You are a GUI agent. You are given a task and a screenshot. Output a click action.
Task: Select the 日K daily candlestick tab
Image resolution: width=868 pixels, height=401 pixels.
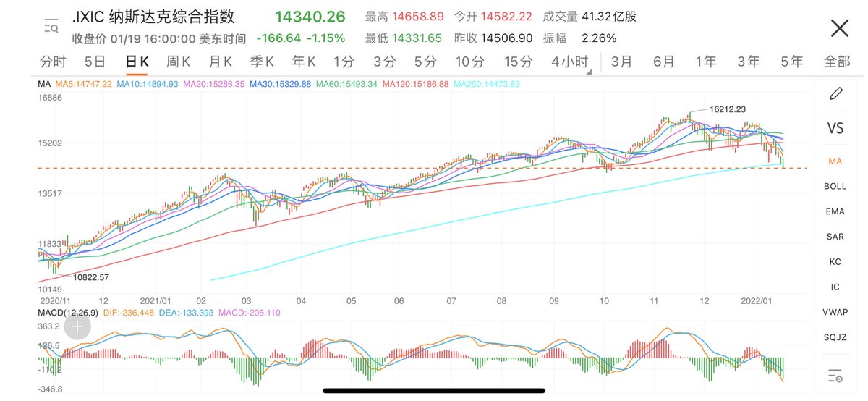click(137, 62)
